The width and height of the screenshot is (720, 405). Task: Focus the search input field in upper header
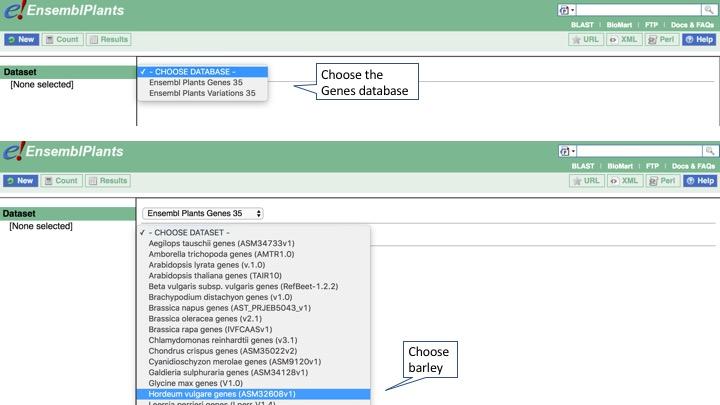pyautogui.click(x=639, y=10)
